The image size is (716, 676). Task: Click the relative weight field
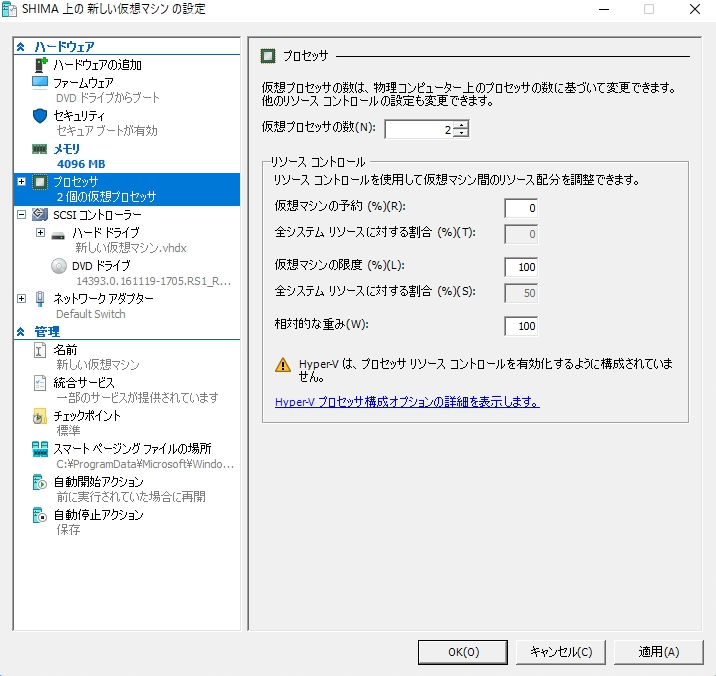[521, 326]
